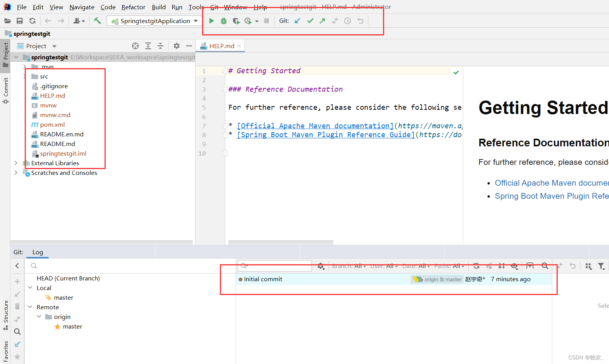The height and width of the screenshot is (364, 609).
Task: Expand Scratches and Consoles node
Action: pyautogui.click(x=16, y=173)
